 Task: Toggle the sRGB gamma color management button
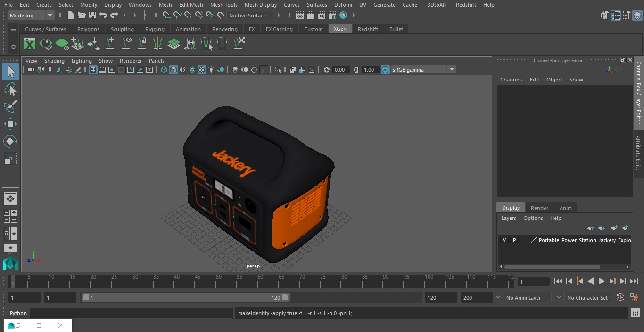[x=385, y=70]
